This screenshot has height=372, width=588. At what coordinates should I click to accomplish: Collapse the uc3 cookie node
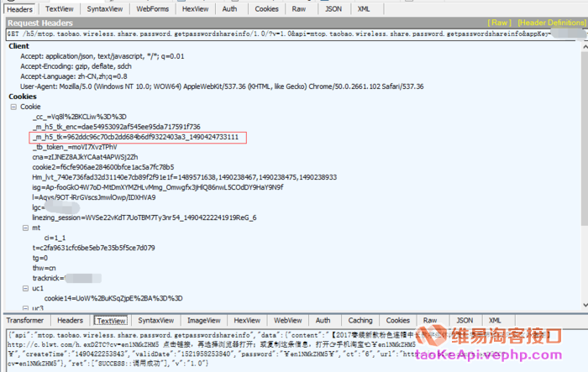[x=25, y=308]
